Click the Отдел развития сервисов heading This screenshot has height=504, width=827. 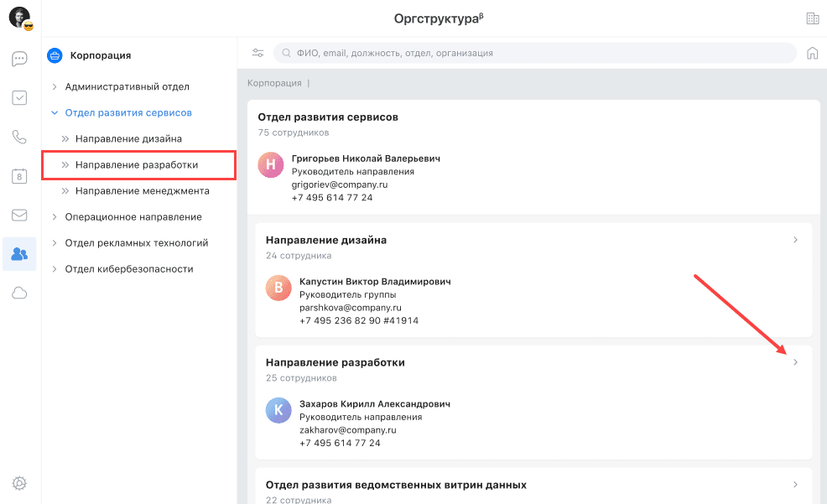[328, 117]
